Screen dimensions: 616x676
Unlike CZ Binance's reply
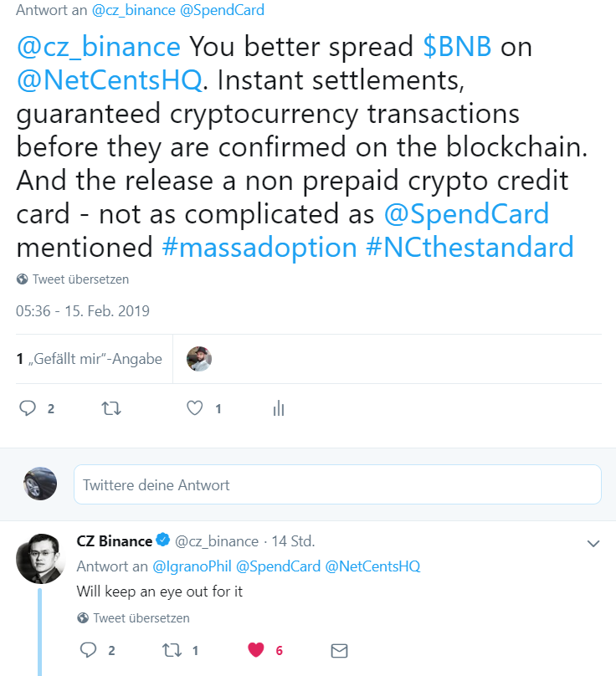[x=256, y=650]
